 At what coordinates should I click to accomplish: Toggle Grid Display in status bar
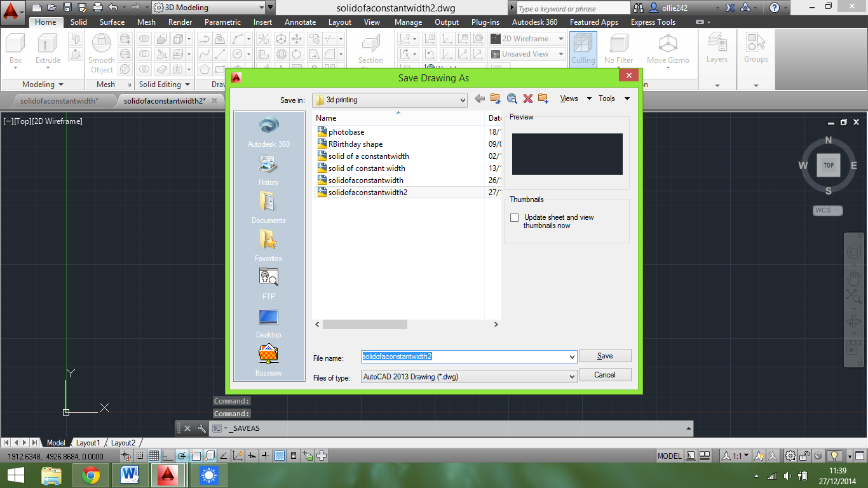pos(153,456)
